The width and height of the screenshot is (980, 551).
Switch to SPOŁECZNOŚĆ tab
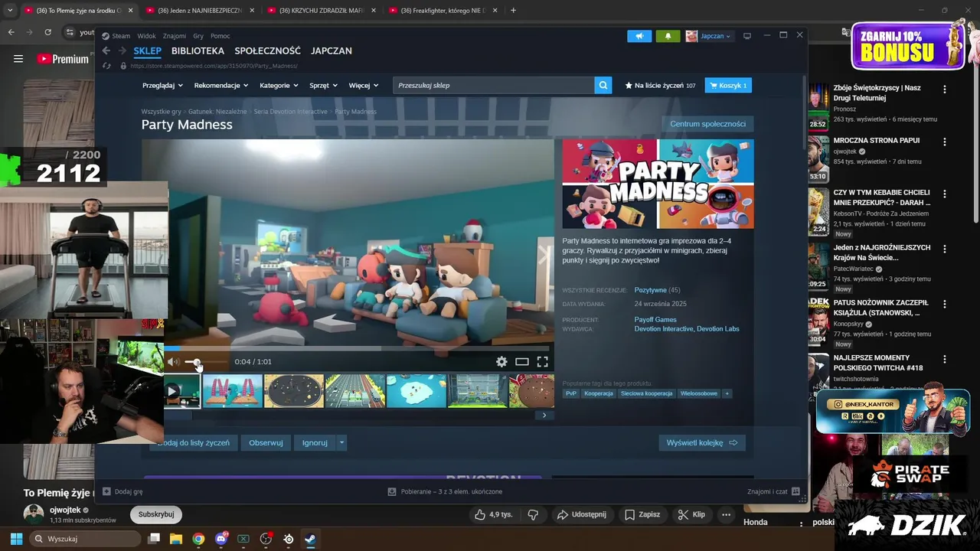click(267, 51)
